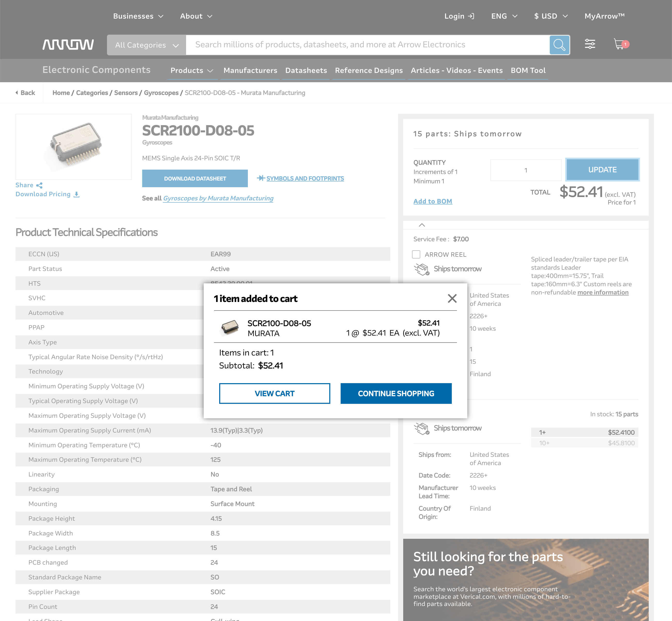Click the Download Pricing icon
Viewport: 672px width, 621px height.
pos(77,194)
